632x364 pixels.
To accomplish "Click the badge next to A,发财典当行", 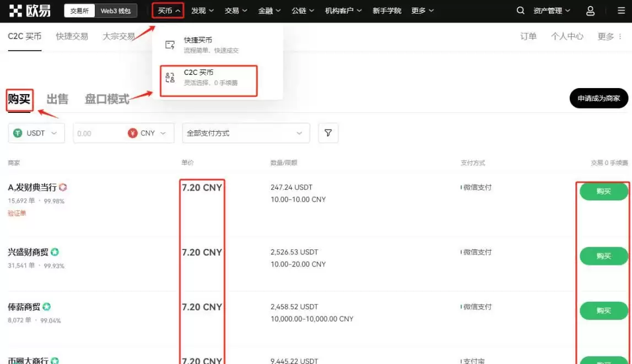I will pos(62,187).
